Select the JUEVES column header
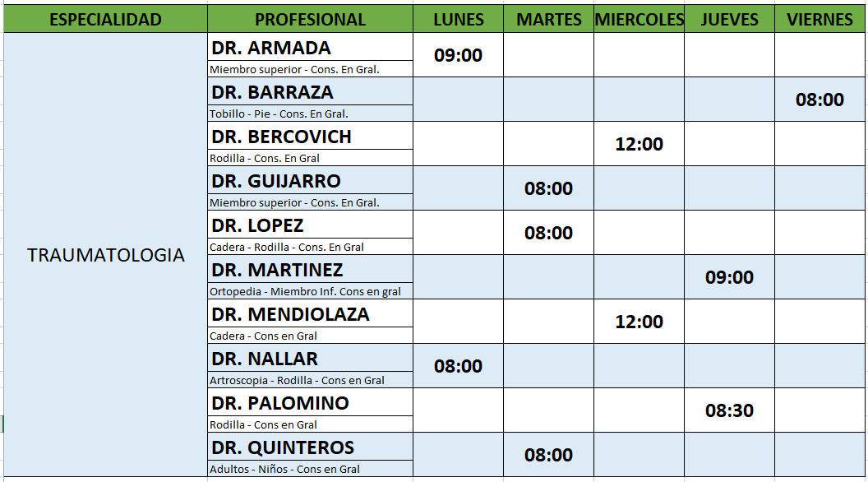 pyautogui.click(x=729, y=19)
